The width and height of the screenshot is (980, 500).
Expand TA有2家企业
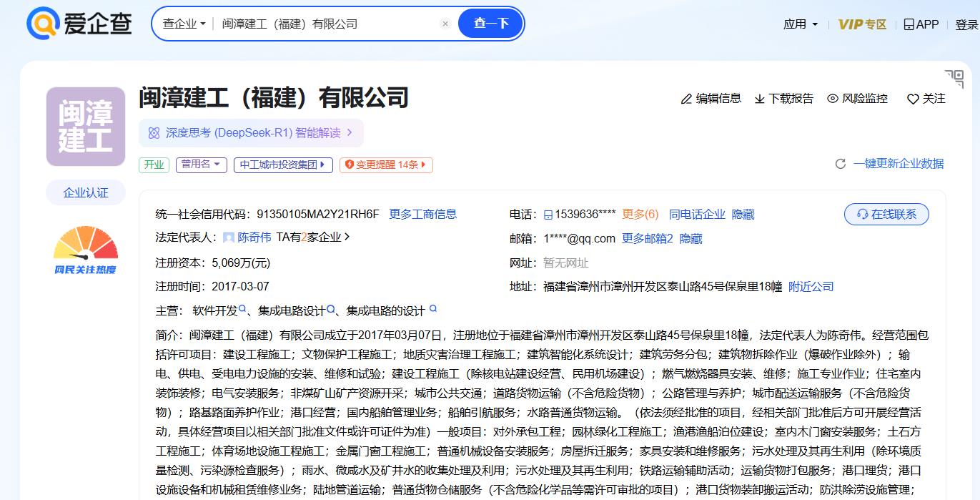point(313,237)
